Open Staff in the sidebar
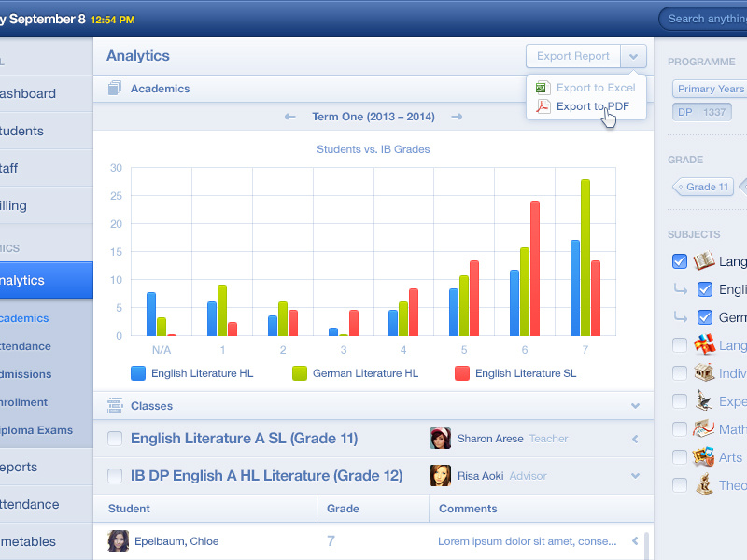This screenshot has width=747, height=560. pyautogui.click(x=46, y=168)
